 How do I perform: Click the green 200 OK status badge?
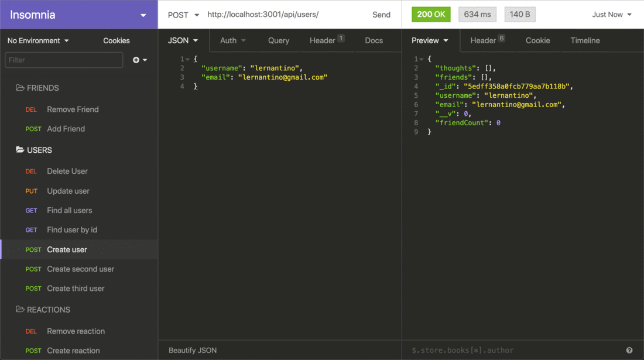(x=431, y=14)
